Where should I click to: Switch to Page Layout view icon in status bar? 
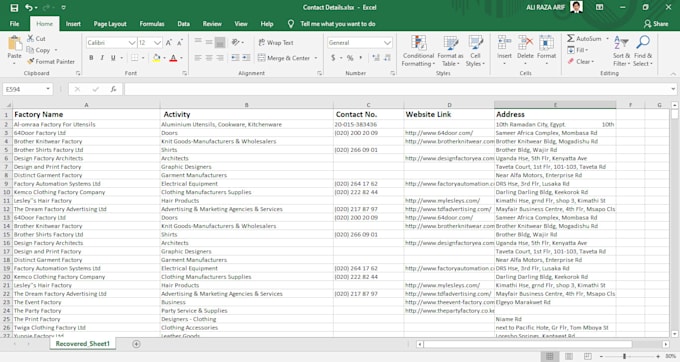569,356
